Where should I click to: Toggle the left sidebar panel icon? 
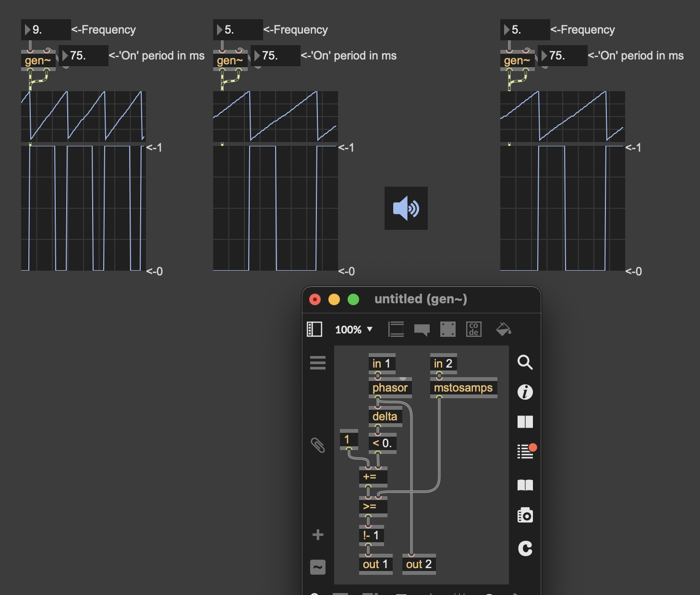tap(314, 329)
